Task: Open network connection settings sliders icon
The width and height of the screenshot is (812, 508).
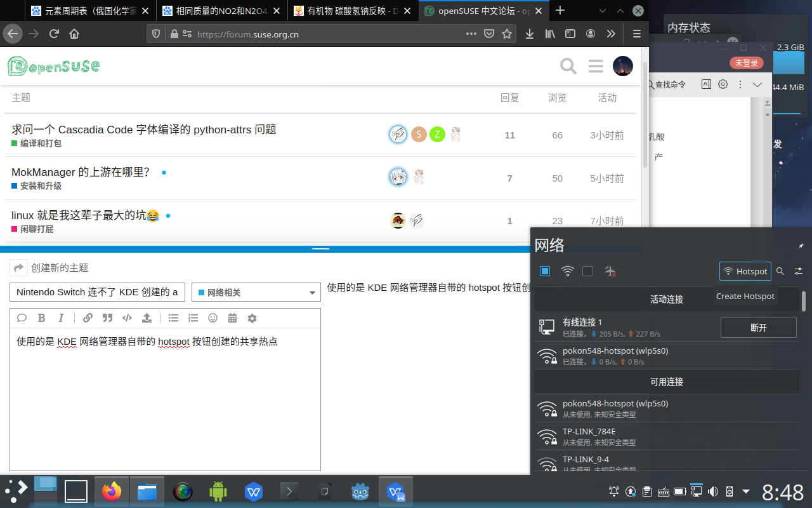Action: [x=798, y=271]
